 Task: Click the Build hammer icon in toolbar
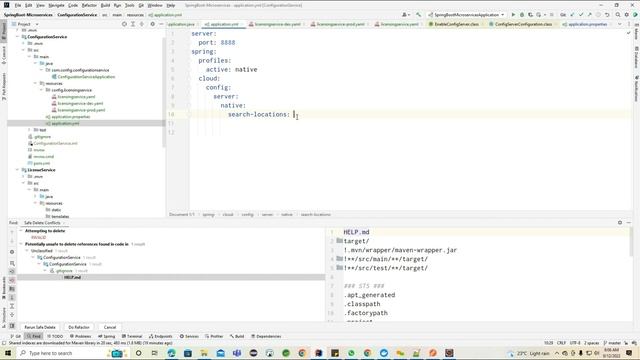pyautogui.click(x=418, y=15)
